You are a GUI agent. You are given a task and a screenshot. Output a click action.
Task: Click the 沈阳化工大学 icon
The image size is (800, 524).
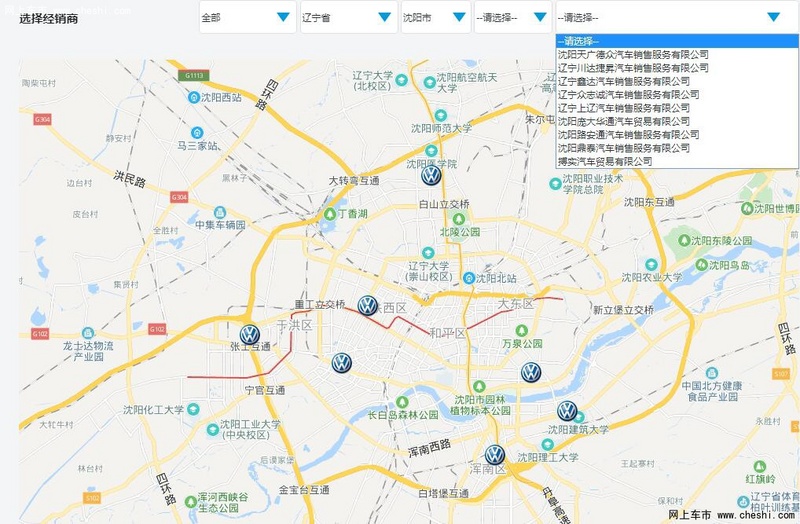(x=193, y=409)
